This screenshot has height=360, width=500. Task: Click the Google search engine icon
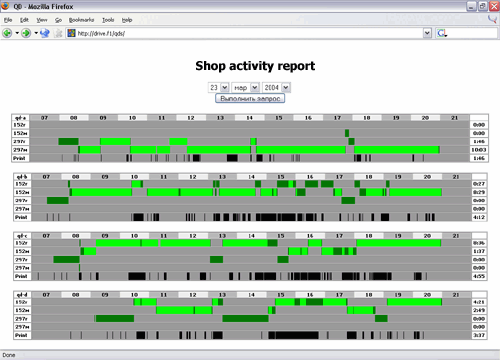pos(442,33)
